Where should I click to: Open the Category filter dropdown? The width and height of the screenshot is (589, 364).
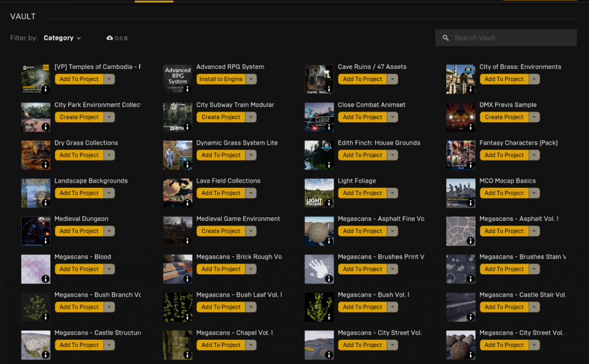pyautogui.click(x=62, y=38)
